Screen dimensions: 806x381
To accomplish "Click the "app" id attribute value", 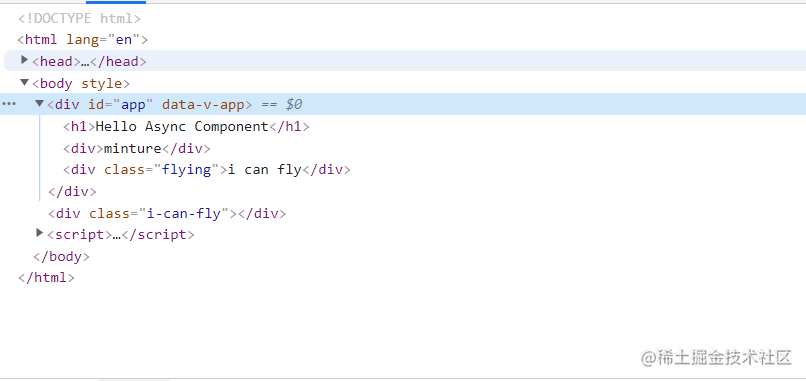I will (133, 105).
